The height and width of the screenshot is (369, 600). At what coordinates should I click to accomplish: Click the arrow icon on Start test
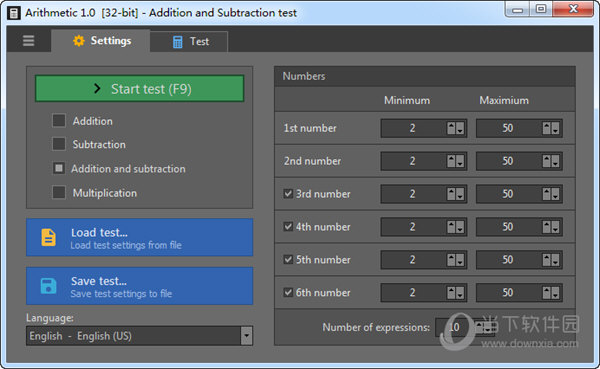[97, 89]
